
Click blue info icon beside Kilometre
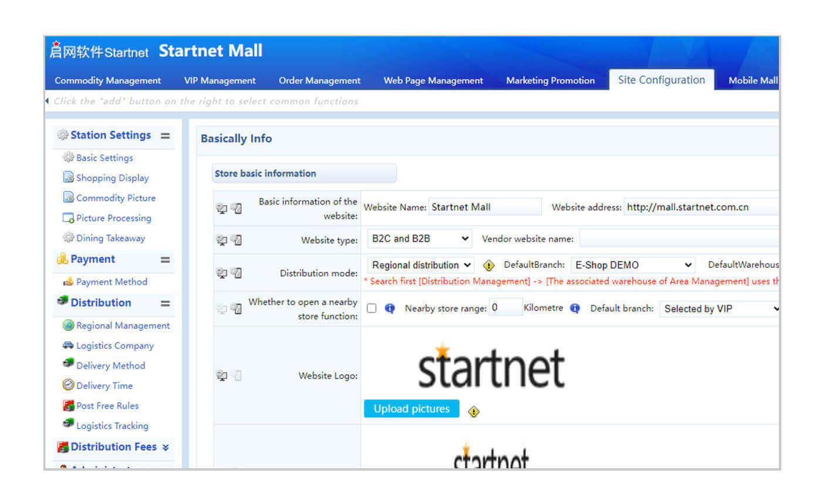coord(575,308)
